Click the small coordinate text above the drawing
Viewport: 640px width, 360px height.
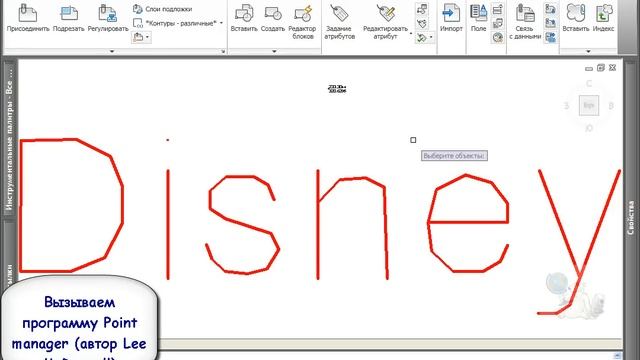click(337, 89)
